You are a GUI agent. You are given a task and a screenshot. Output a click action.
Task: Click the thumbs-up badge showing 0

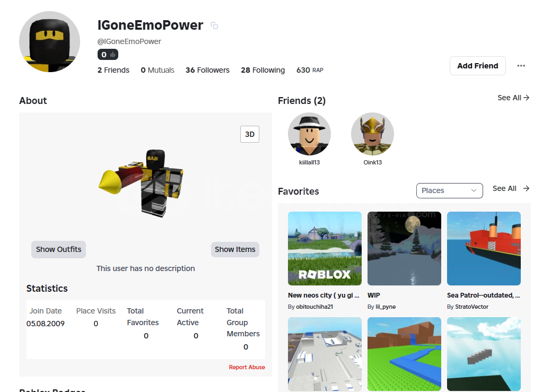[108, 55]
